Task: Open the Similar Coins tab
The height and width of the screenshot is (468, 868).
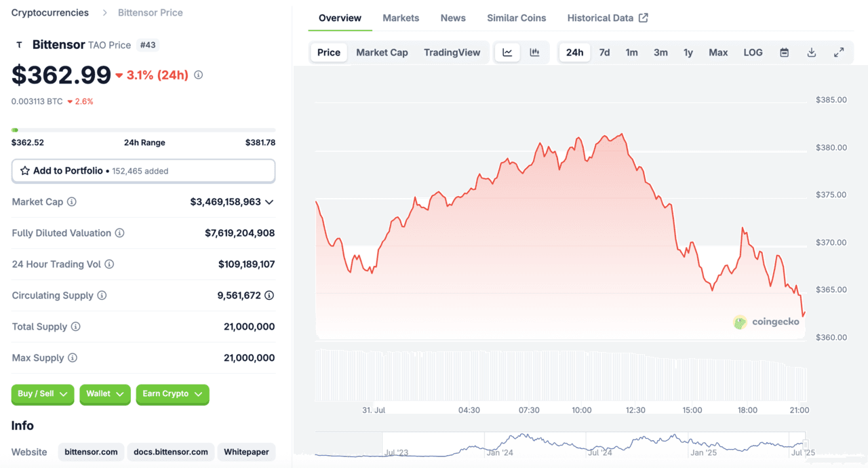Action: [516, 18]
